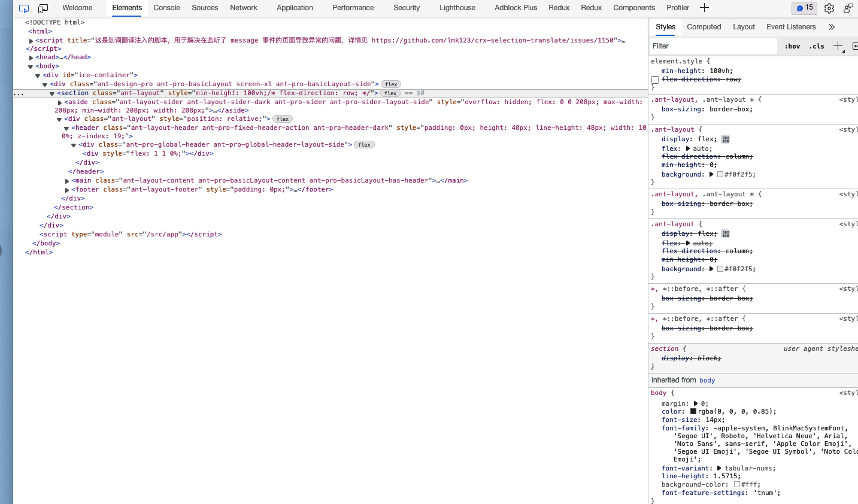Click the Event Listeners panel label
The width and height of the screenshot is (858, 504).
click(791, 27)
